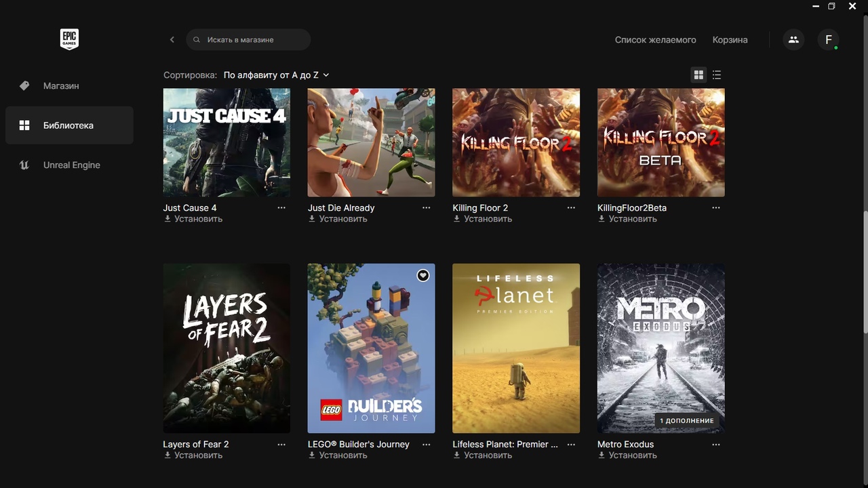Open Metro Exodus options menu
Screen dimensions: 868x488
pos(716,445)
